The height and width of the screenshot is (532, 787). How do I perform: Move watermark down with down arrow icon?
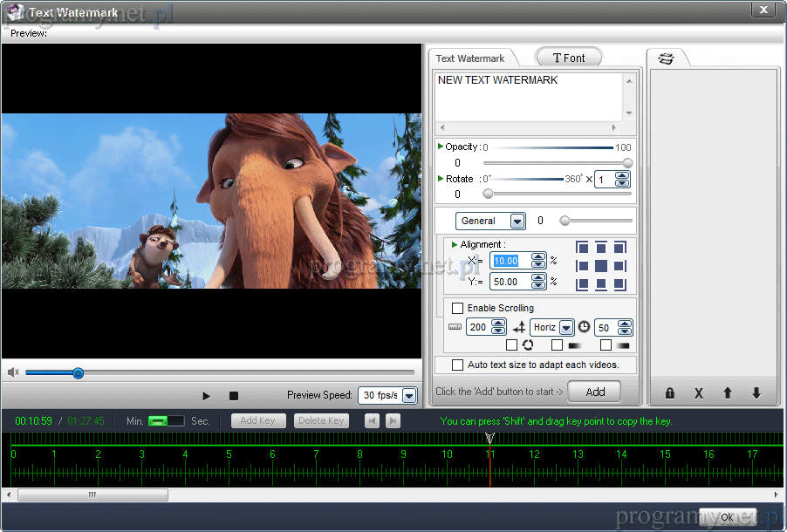tap(756, 393)
